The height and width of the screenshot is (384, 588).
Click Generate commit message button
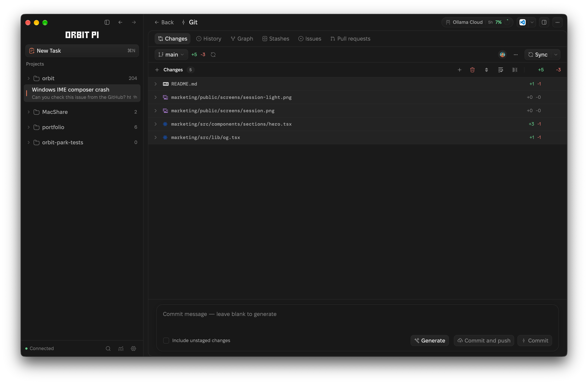[430, 341]
